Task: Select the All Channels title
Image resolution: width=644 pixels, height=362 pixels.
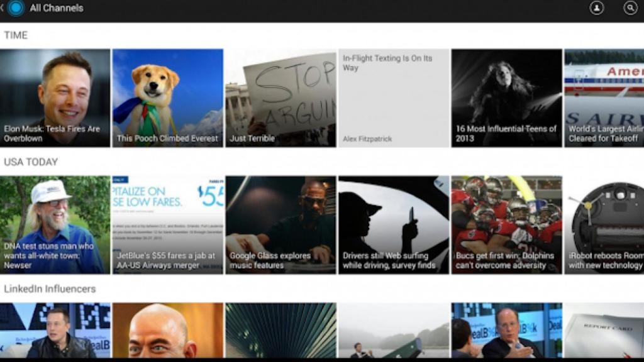Action: tap(57, 9)
